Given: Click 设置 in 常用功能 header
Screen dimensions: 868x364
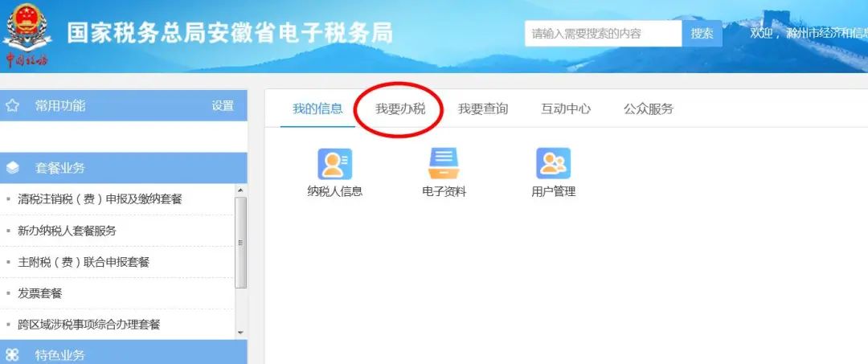Looking at the screenshot, I should [x=223, y=105].
